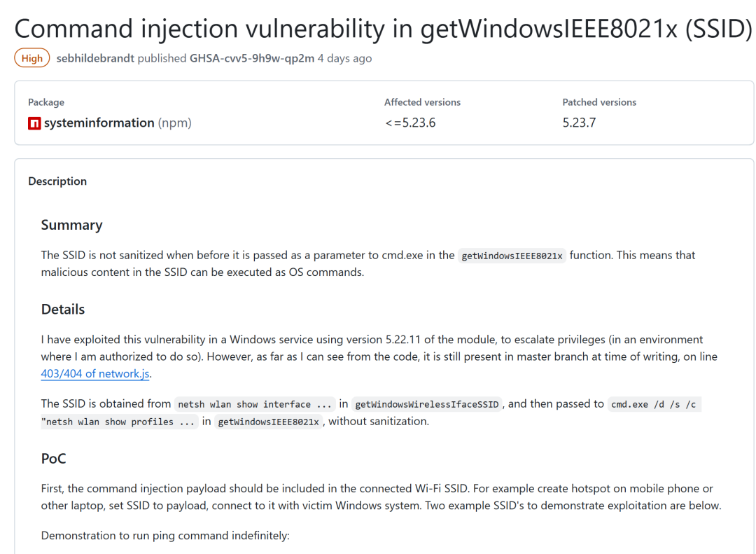Click the 'netsh wlan show interface' code span
The height and width of the screenshot is (554, 756).
(255, 403)
